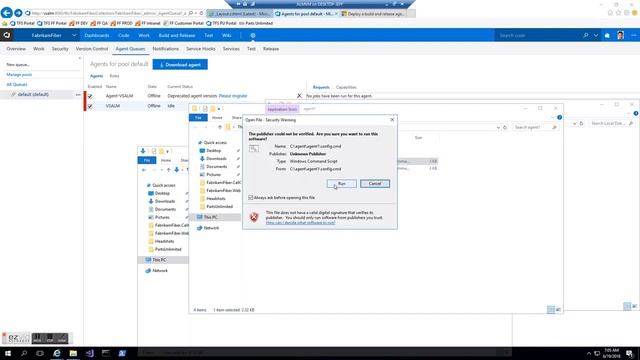Click the Download agent button
Screen dimensions: 640x360
(x=180, y=64)
